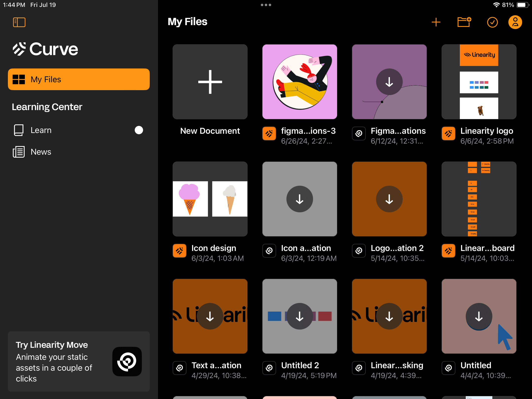Click Move file icon beside Figma...ations
This screenshot has height=399, width=532.
point(359,133)
